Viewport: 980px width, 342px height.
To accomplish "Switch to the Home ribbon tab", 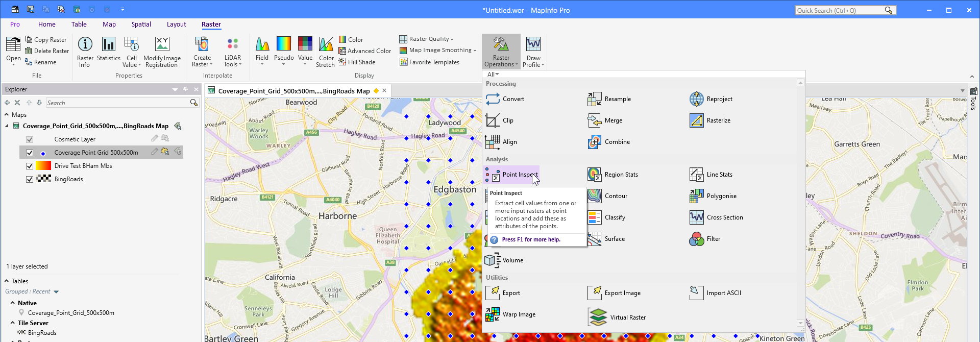I will click(47, 25).
